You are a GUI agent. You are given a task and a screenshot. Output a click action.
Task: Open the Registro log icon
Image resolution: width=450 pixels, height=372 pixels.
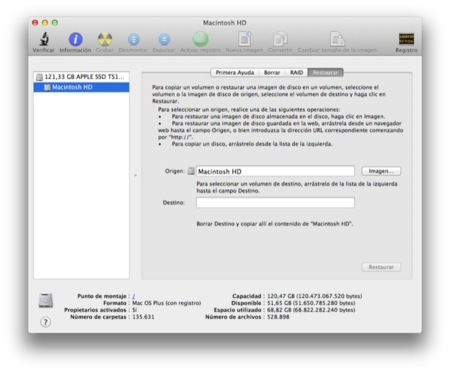[406, 39]
